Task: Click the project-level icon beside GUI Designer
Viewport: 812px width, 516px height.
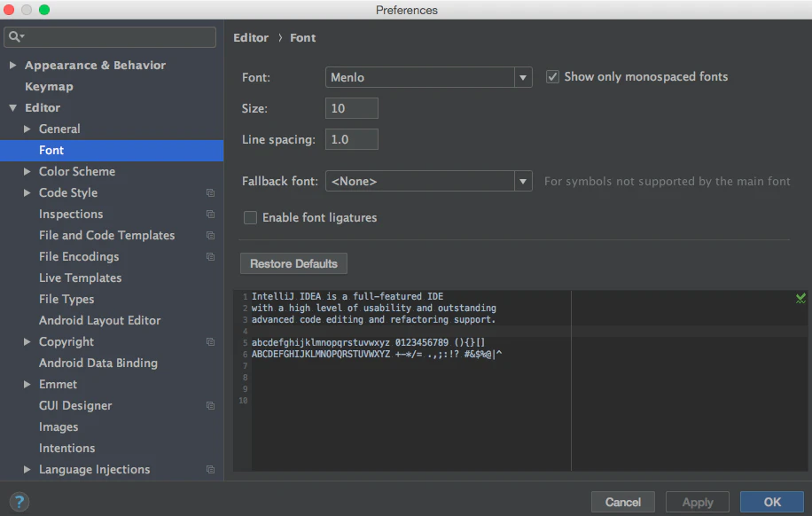Action: click(210, 406)
